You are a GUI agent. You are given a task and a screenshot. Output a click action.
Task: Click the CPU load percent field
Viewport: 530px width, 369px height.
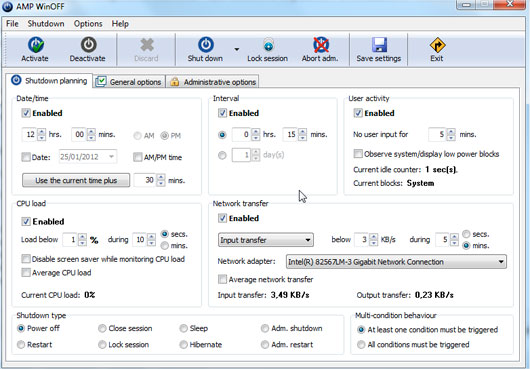[70, 240]
